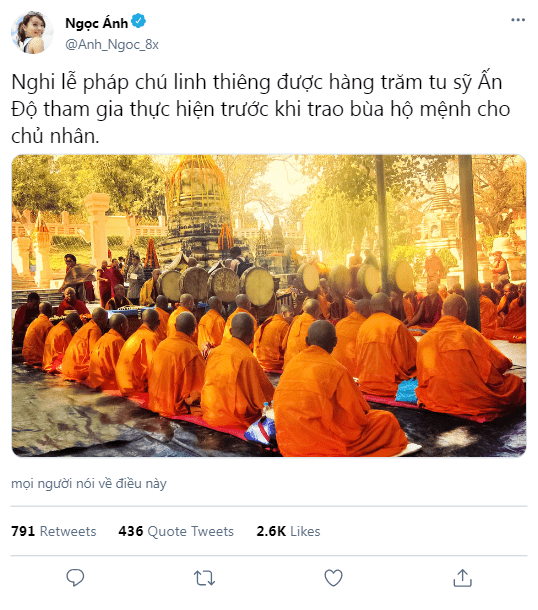The height and width of the screenshot is (610, 538).
Task: Open the three-dot more options menu
Action: click(518, 20)
